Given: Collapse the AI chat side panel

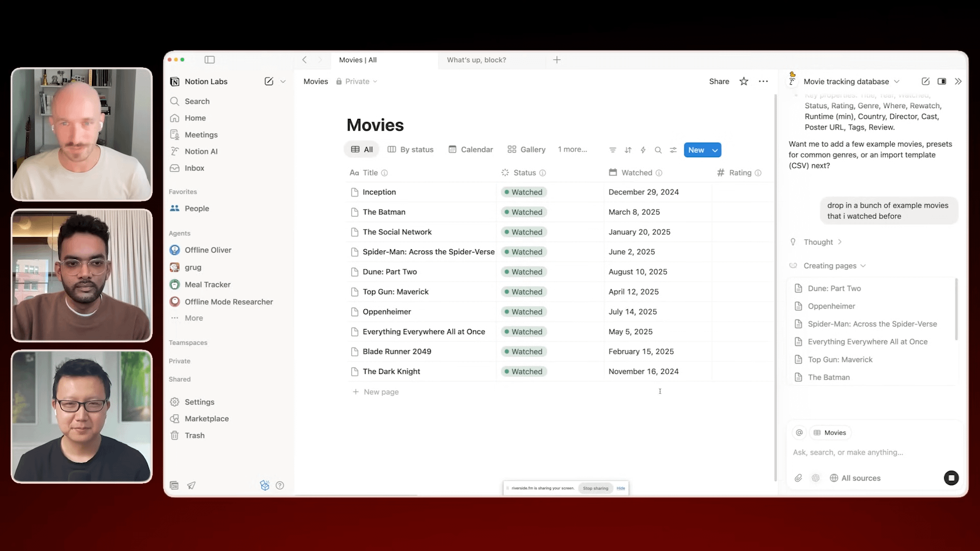Looking at the screenshot, I should click(958, 82).
